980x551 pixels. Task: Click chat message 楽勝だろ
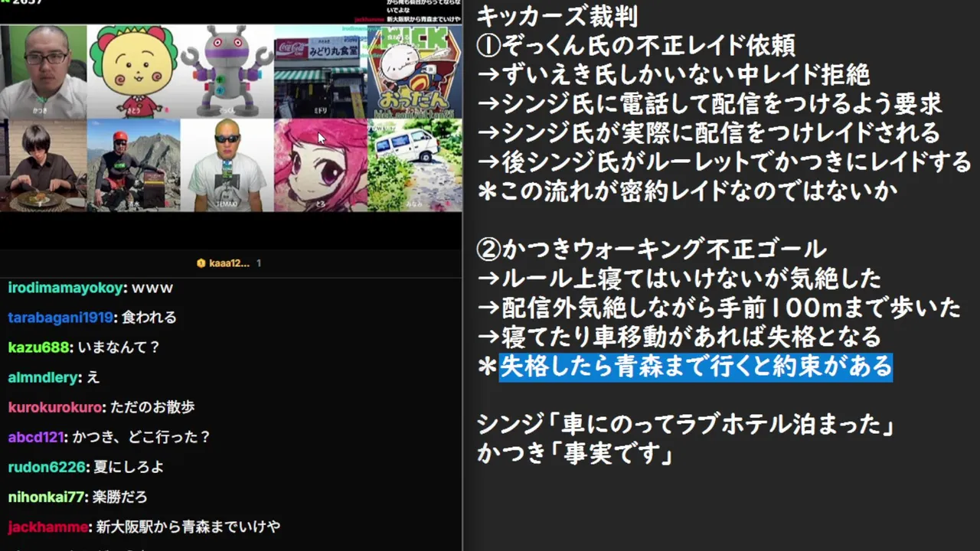click(119, 497)
